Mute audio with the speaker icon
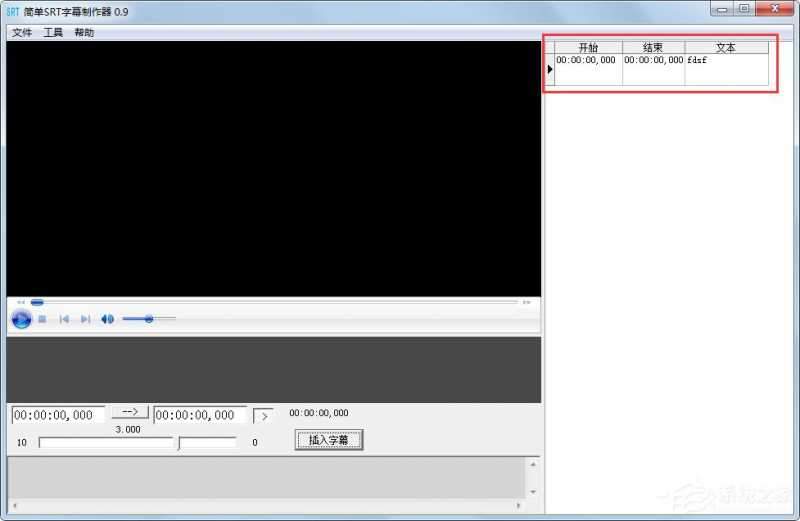The image size is (800, 521). 107,319
